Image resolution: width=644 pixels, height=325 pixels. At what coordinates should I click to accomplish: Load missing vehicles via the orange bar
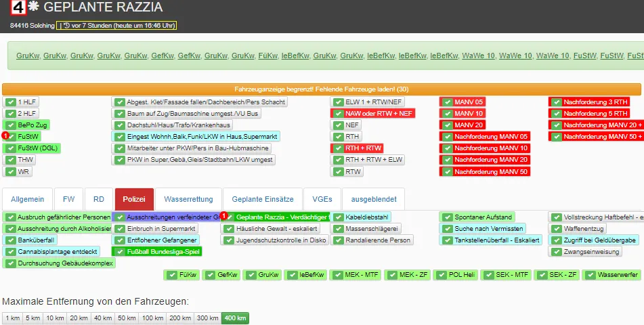pos(321,89)
